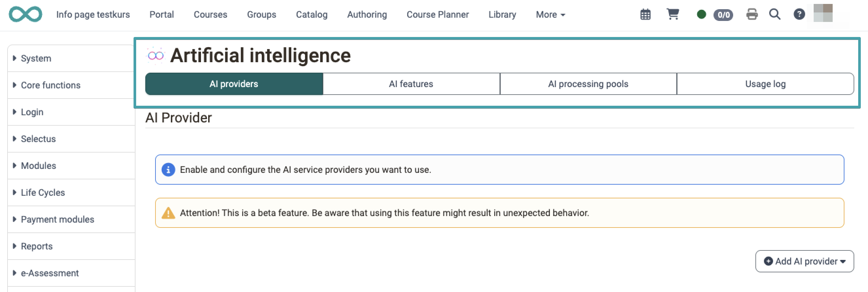Viewport: 868px width, 292px height.
Task: Click the Payment modules label
Action: point(58,219)
